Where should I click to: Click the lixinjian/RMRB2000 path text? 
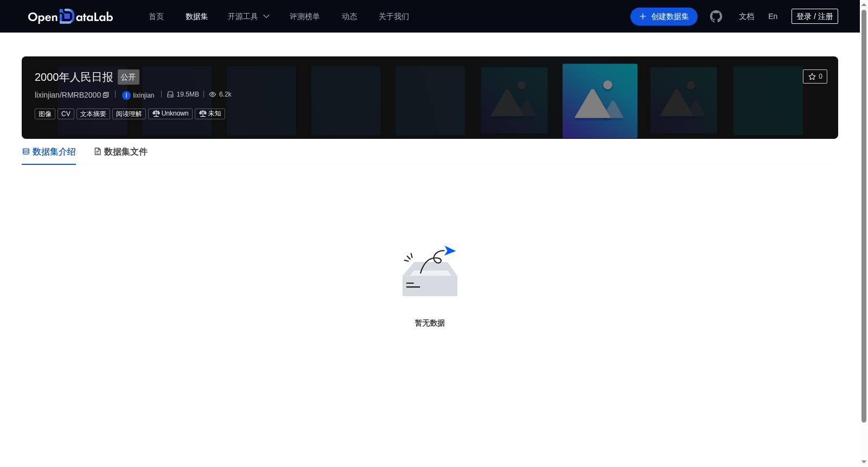click(x=68, y=95)
